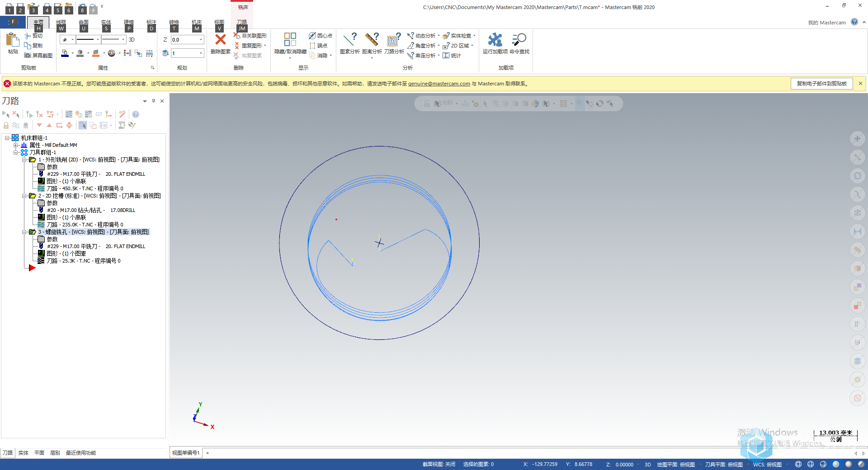Switch to the 层别 bottom panel tab
The height and width of the screenshot is (470, 868).
55,453
